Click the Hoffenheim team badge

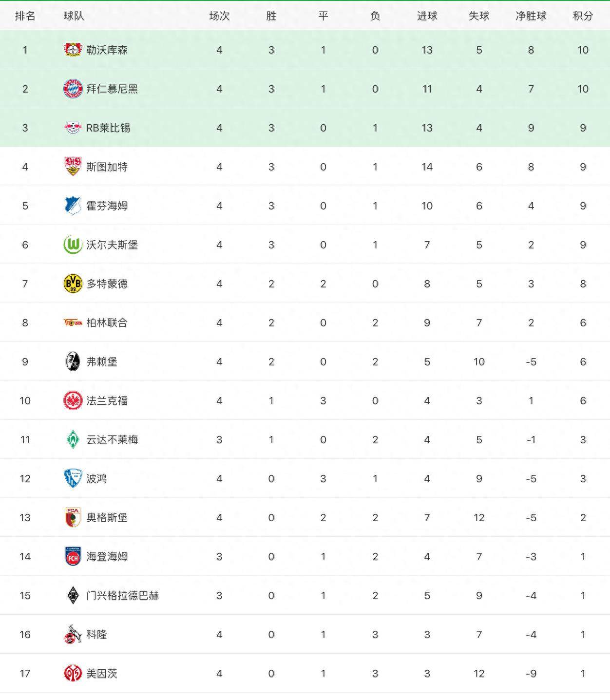(x=73, y=206)
